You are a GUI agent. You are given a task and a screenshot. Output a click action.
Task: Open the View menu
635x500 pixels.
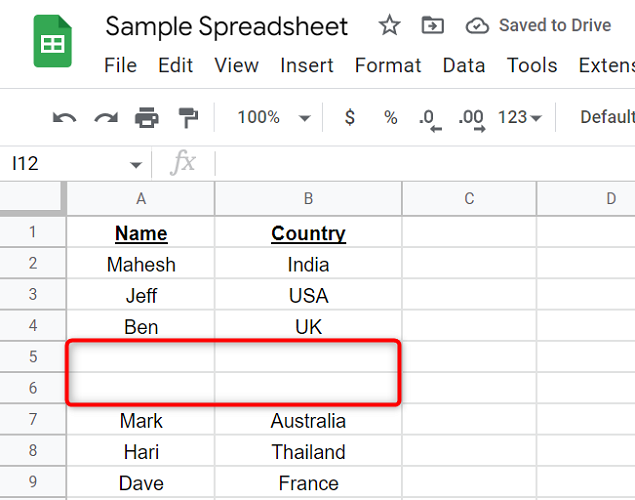click(x=237, y=65)
